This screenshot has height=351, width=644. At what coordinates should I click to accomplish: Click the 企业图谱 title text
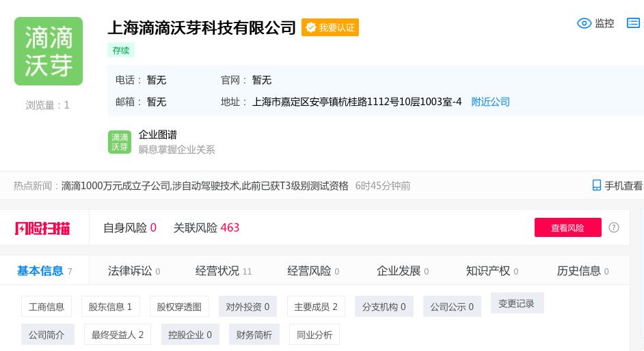(158, 135)
